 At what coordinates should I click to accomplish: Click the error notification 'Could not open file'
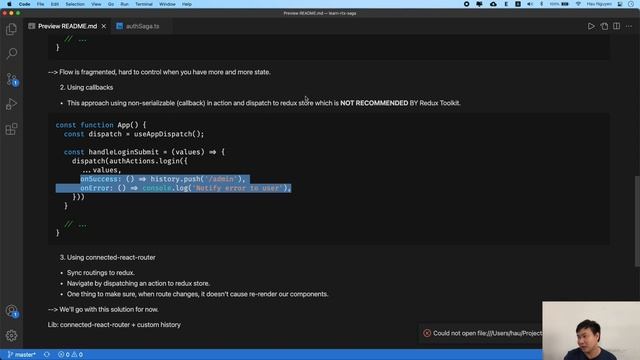(x=487, y=333)
